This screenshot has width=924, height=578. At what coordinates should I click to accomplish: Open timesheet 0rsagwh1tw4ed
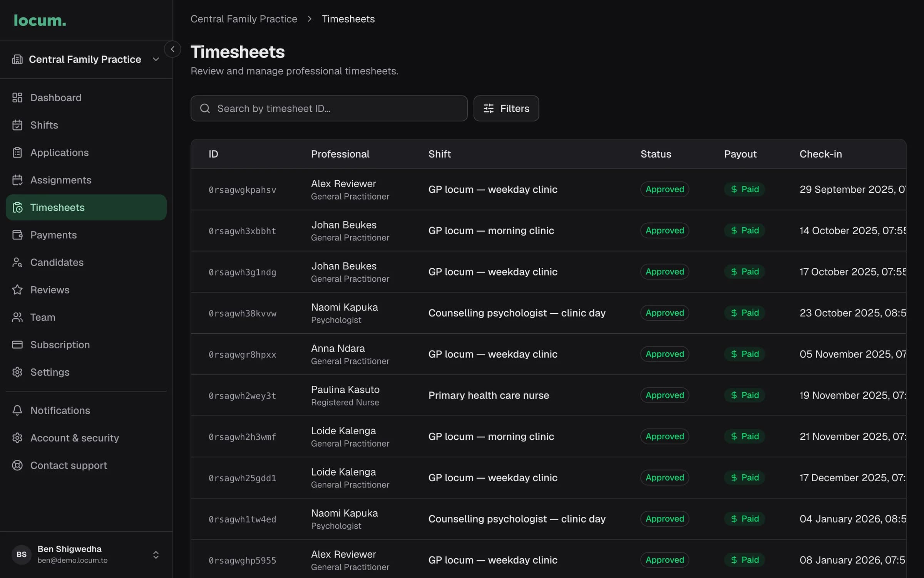pyautogui.click(x=243, y=519)
